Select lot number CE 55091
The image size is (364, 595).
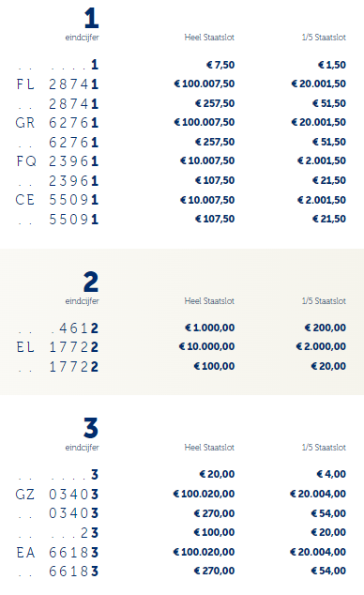coord(57,200)
